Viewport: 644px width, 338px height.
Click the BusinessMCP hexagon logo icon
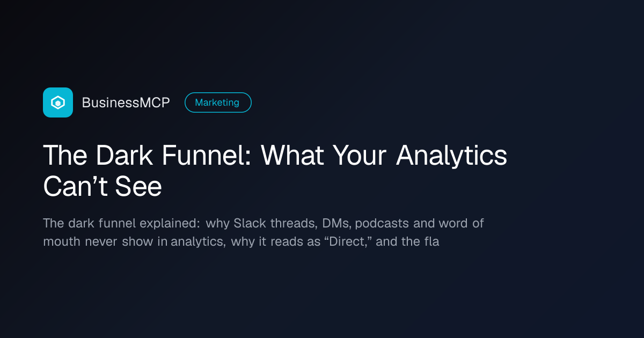pyautogui.click(x=58, y=102)
